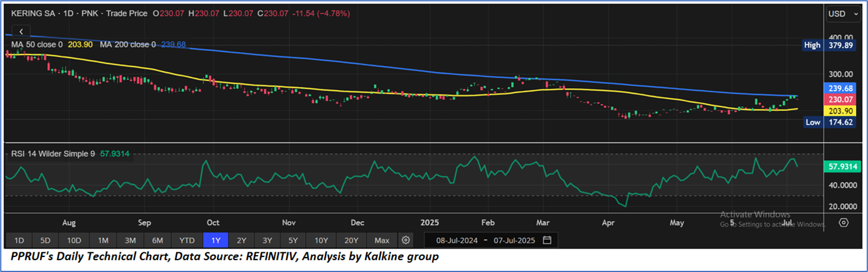
Task: Choose the 10Y time range
Action: pos(321,240)
